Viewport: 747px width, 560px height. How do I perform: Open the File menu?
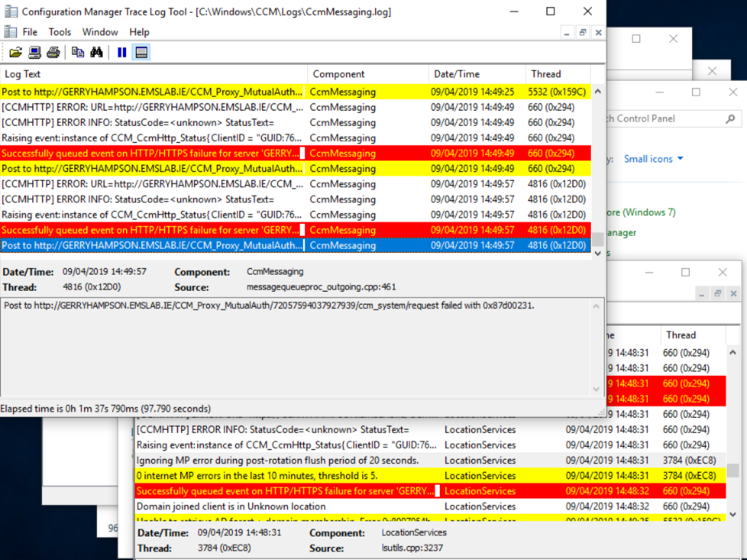pos(30,32)
